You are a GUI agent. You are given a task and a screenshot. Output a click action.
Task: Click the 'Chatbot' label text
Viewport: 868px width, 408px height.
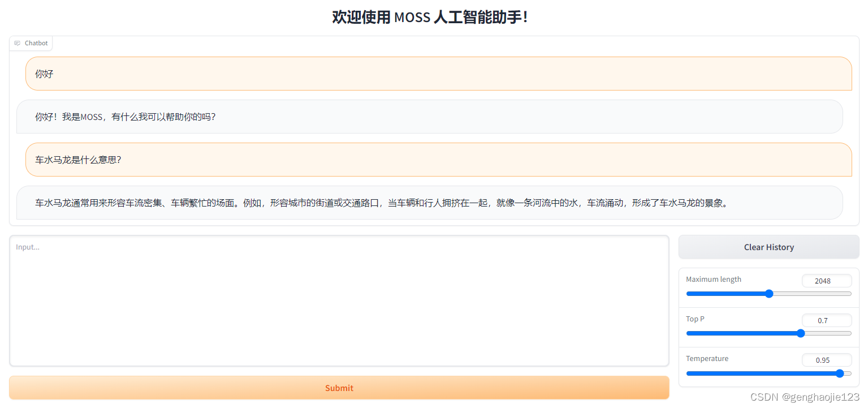36,44
